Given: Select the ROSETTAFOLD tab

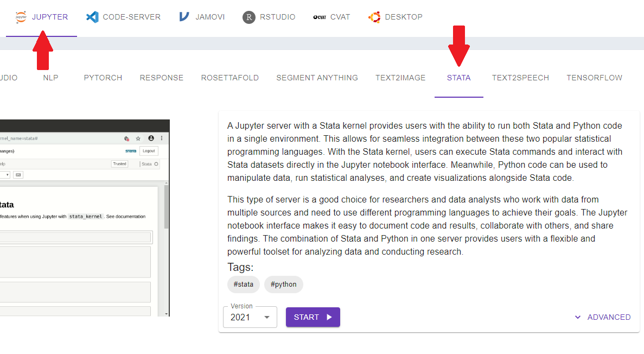Looking at the screenshot, I should click(x=229, y=78).
